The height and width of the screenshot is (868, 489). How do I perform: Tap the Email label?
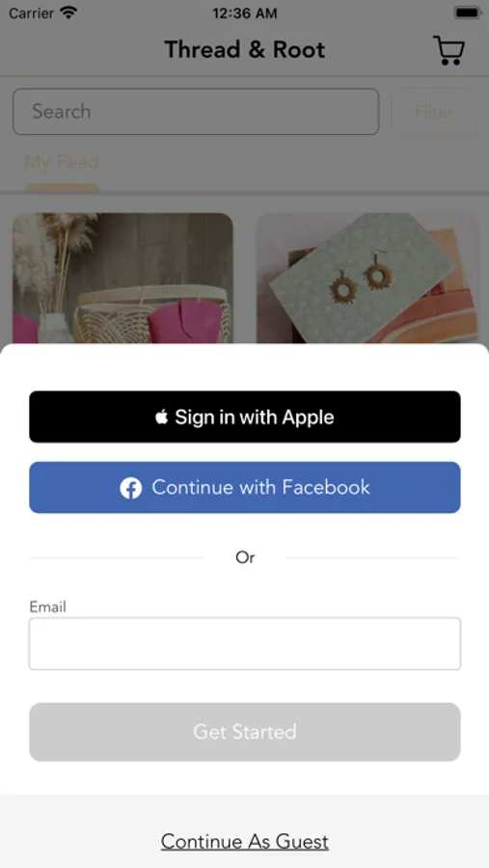click(47, 607)
